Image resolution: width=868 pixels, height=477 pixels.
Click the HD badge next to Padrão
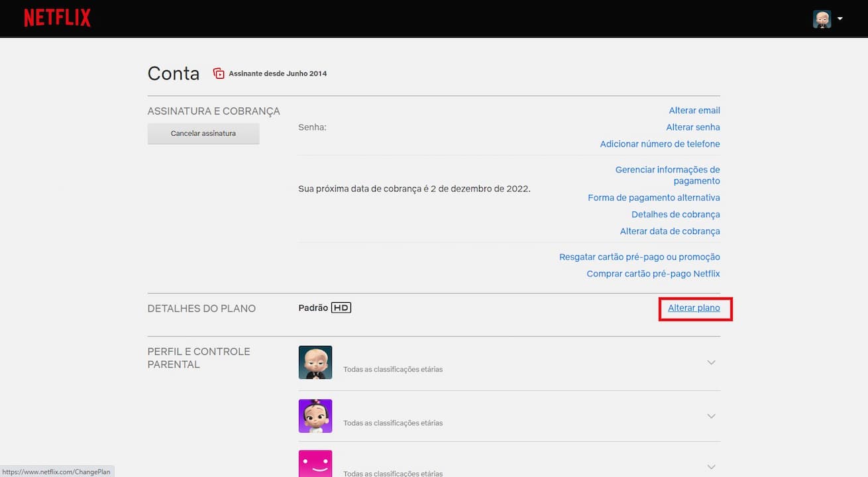(x=341, y=308)
